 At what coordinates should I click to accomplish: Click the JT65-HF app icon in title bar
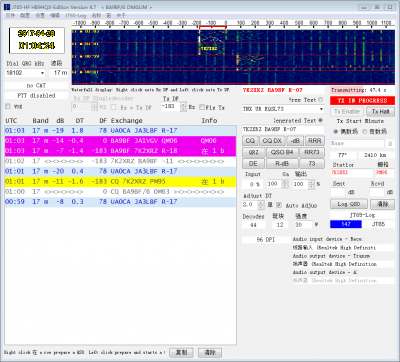[7, 7]
